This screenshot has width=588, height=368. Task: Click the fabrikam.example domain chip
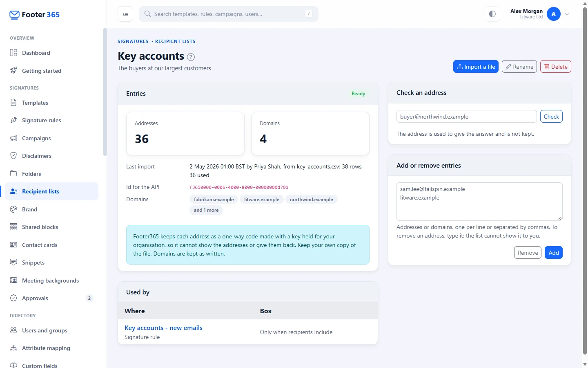(x=214, y=200)
